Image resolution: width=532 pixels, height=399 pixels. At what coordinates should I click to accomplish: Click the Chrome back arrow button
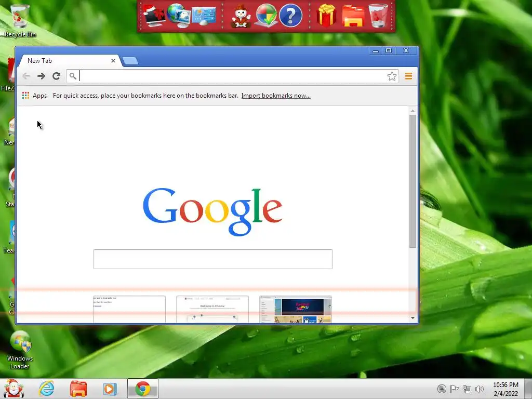[x=26, y=76]
